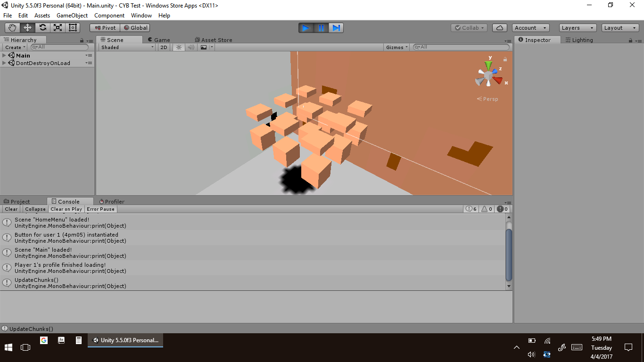Screen dimensions: 644x362
Task: Toggle Clear on Play option
Action: (x=66, y=209)
